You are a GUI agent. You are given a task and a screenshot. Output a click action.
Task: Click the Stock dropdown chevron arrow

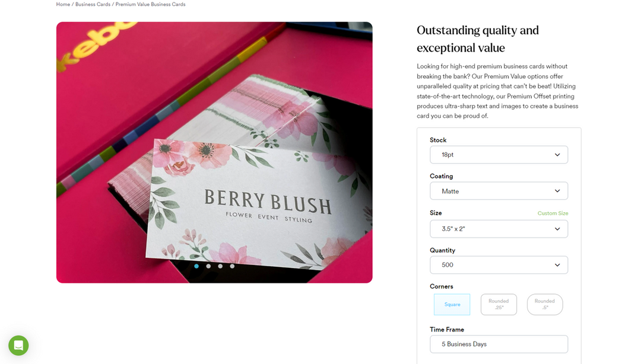557,155
